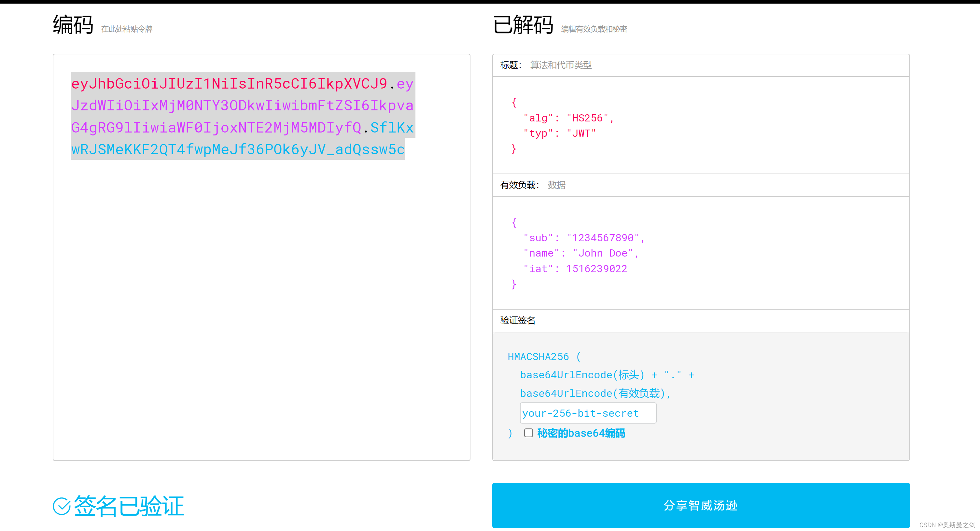Viewport: 980px width, 531px height.
Task: Click the "sub": "1234567890" payload line
Action: pos(583,238)
